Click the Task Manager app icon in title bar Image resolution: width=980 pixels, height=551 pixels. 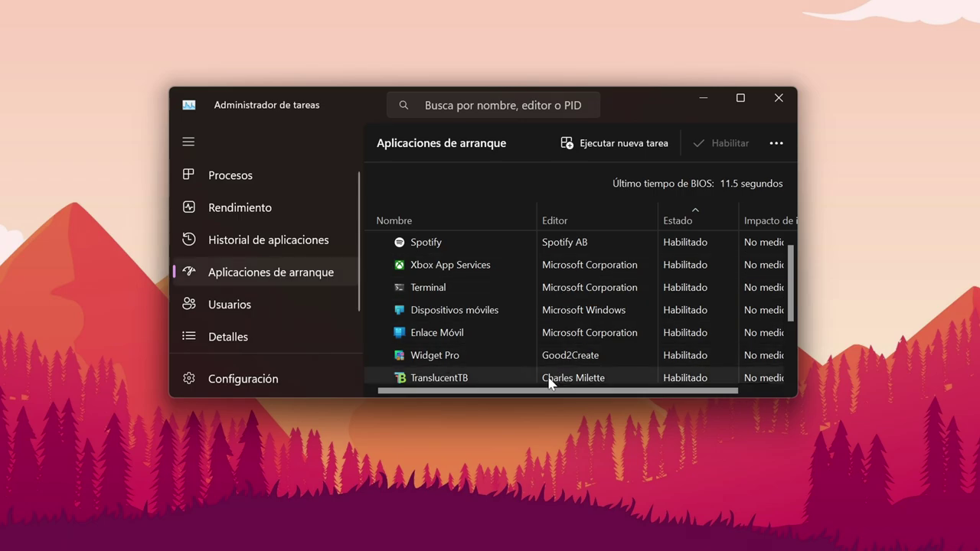[x=188, y=105]
